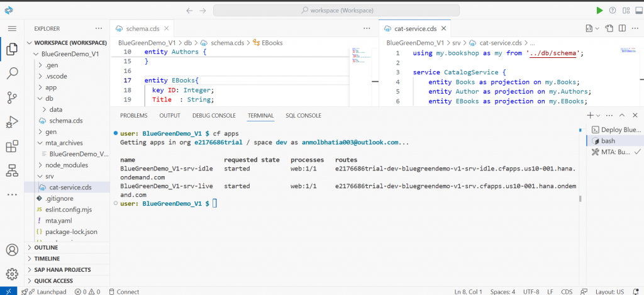Open the Manage gear settings icon

coord(13,274)
